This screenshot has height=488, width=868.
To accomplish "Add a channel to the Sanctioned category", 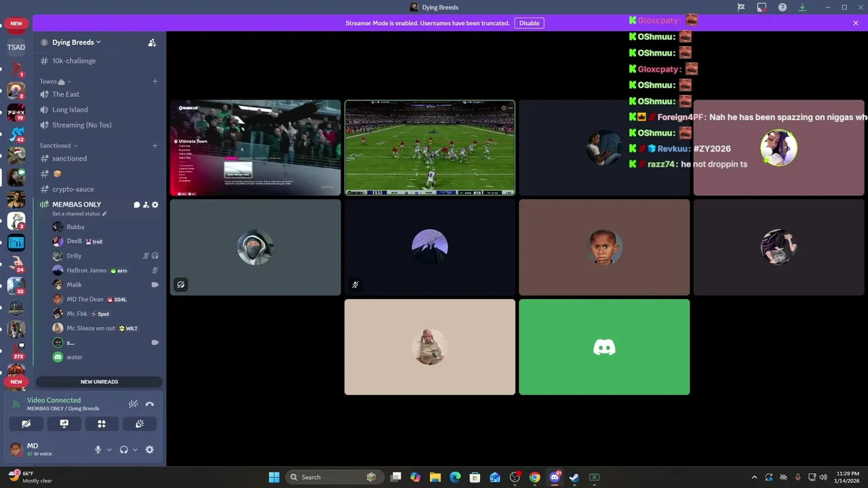I will pos(155,145).
